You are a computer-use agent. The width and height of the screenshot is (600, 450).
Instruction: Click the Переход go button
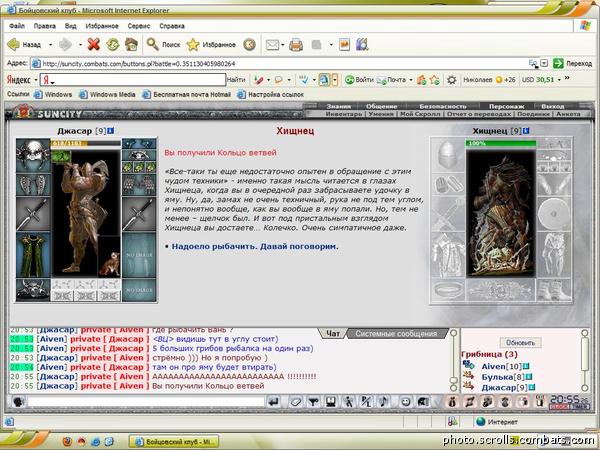point(573,64)
